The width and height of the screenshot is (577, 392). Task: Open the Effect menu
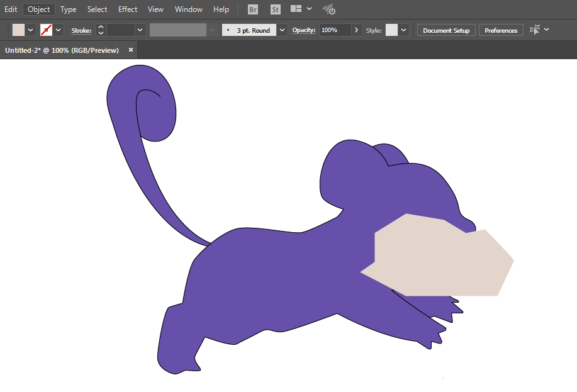[128, 9]
